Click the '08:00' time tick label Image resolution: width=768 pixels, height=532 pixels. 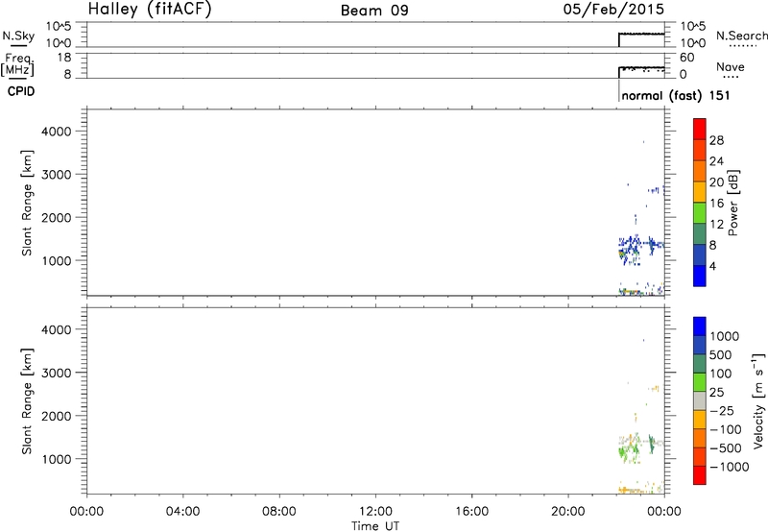coord(278,511)
